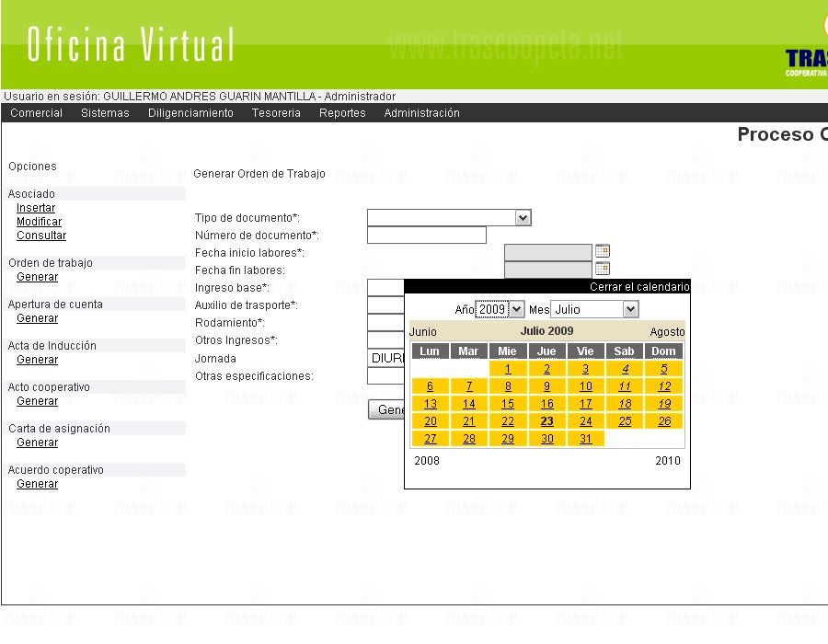Click the Número de documento input field
The width and height of the screenshot is (828, 644).
[x=426, y=236]
